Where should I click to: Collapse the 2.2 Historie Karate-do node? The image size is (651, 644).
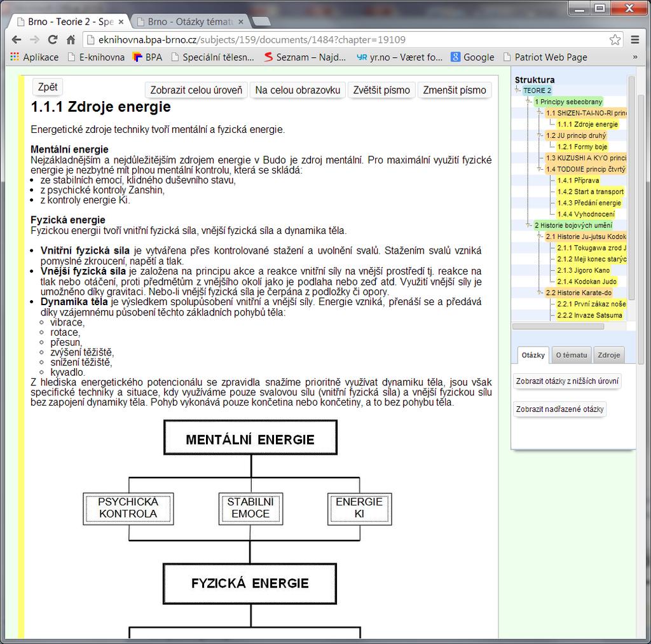[x=540, y=292]
